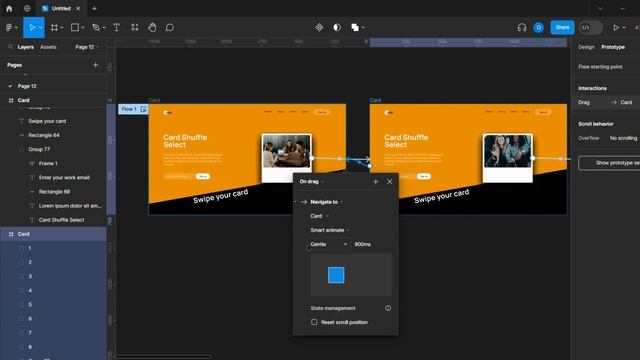Select the Untitled file tab
Viewport: 640px width, 360px height.
[x=60, y=8]
